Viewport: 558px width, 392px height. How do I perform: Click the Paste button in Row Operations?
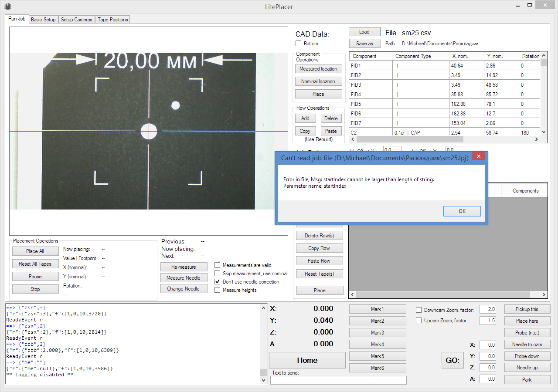click(331, 131)
